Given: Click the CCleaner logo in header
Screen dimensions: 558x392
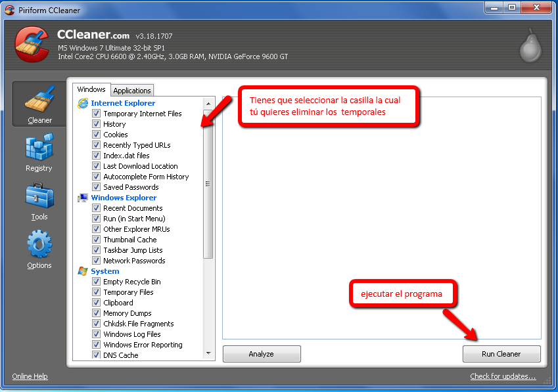Looking at the screenshot, I should click(30, 44).
